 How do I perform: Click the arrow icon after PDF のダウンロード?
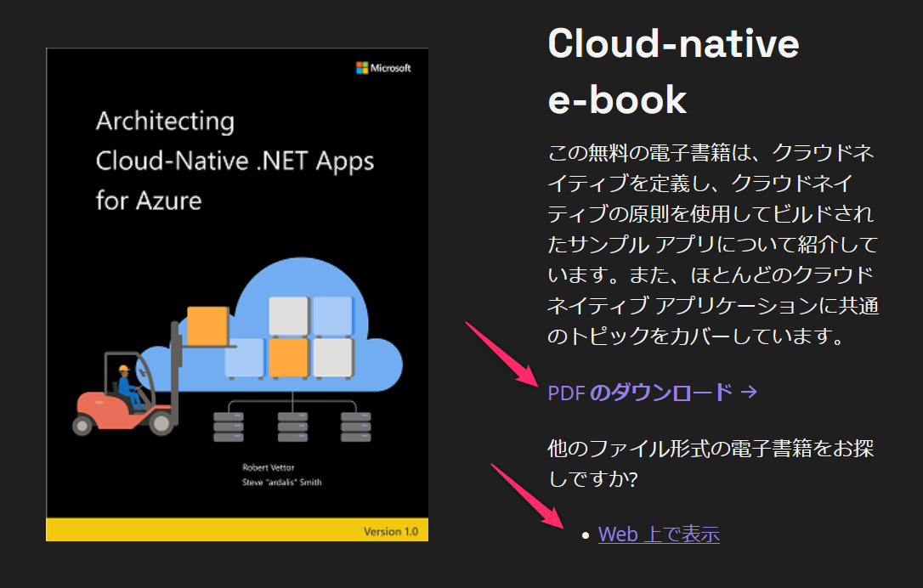pyautogui.click(x=749, y=392)
